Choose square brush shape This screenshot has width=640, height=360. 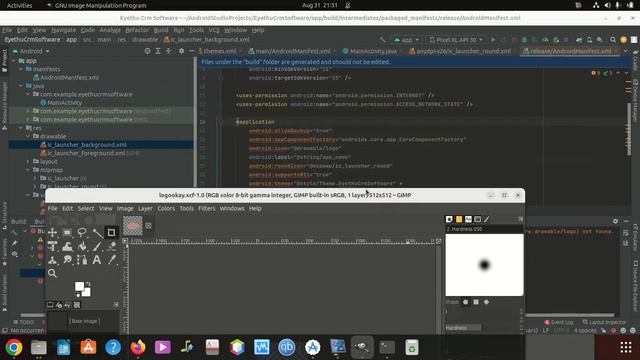pyautogui.click(x=476, y=302)
